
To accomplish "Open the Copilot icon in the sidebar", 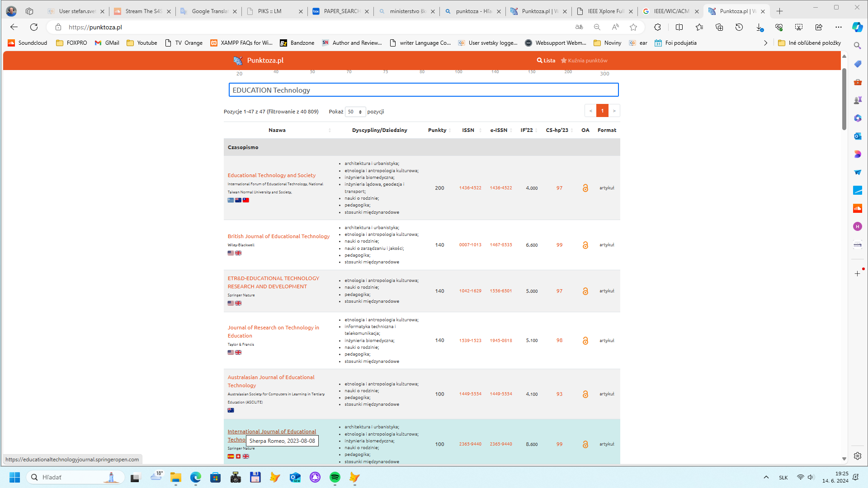I will (x=857, y=27).
